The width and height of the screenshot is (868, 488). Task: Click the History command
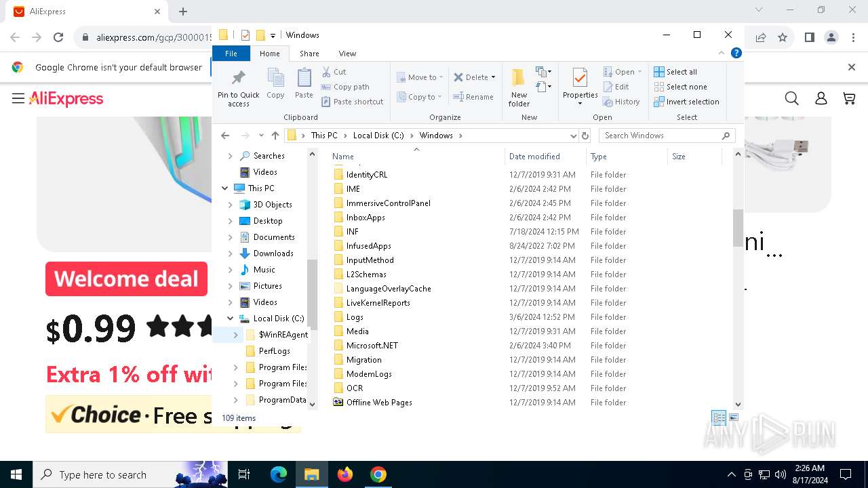(621, 102)
